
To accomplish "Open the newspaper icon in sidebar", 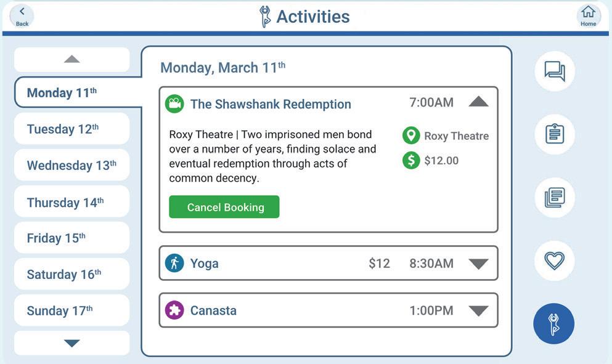I will tap(555, 198).
